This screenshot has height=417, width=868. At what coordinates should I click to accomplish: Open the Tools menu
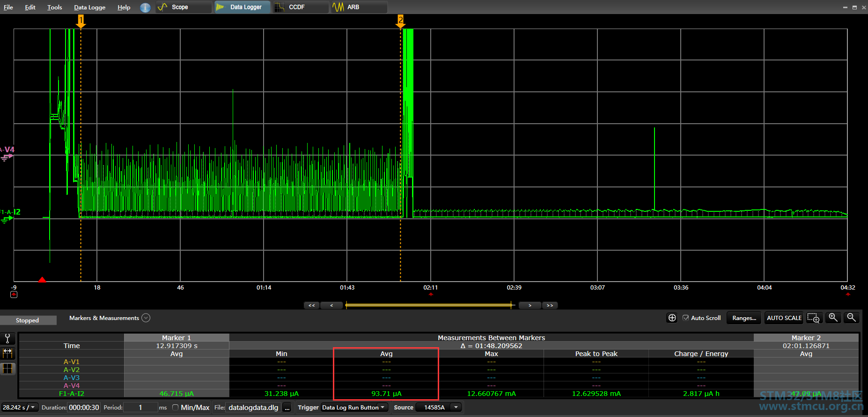pos(54,7)
